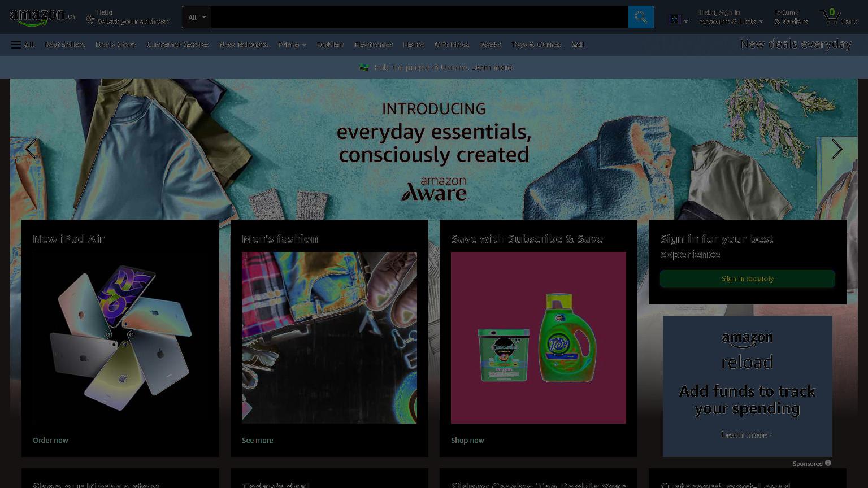868x488 pixels.
Task: Click the Amazon Aware hero banner
Action: (434, 149)
